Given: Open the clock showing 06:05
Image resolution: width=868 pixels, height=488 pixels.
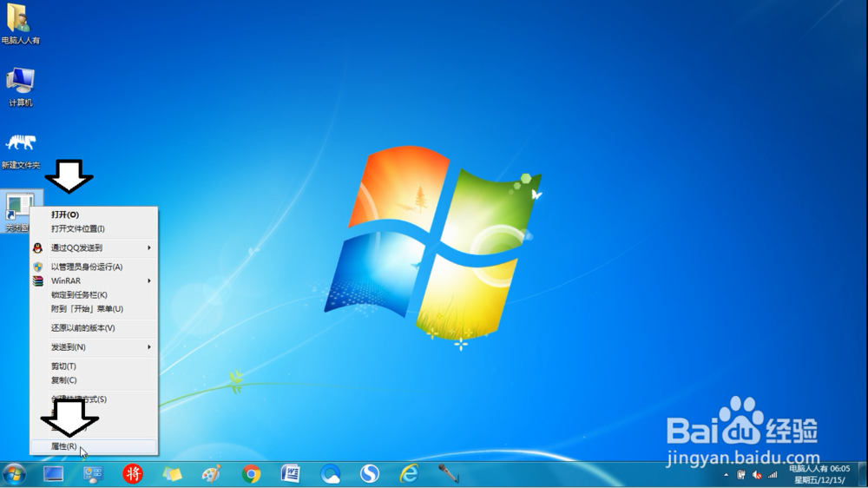Looking at the screenshot, I should [x=819, y=474].
